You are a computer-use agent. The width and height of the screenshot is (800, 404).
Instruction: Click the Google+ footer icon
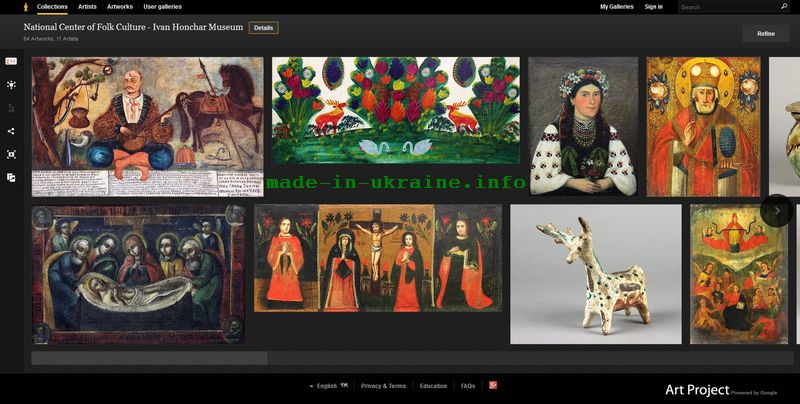pyautogui.click(x=493, y=385)
